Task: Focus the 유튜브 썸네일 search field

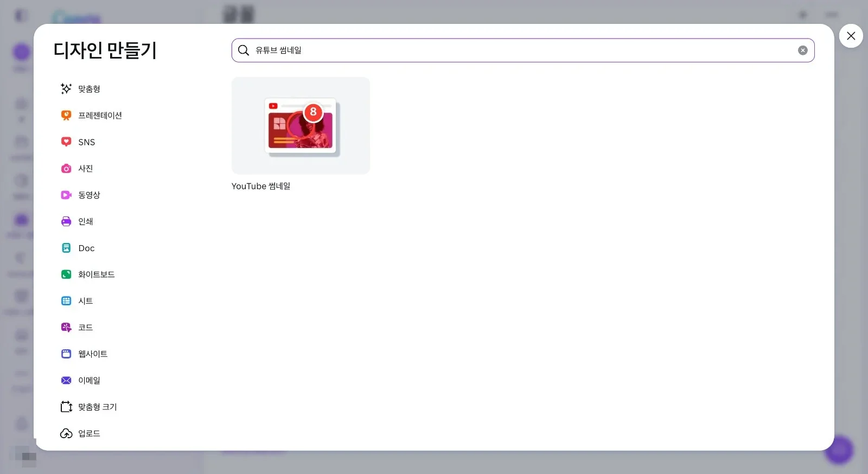Action: coord(523,50)
